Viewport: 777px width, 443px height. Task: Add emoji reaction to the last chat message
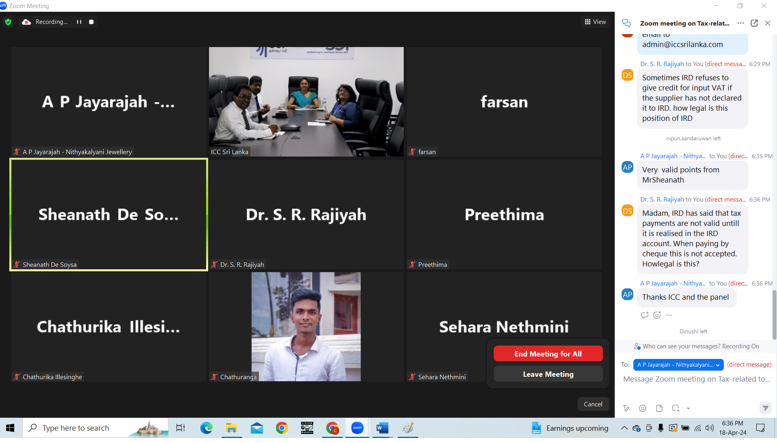(657, 315)
